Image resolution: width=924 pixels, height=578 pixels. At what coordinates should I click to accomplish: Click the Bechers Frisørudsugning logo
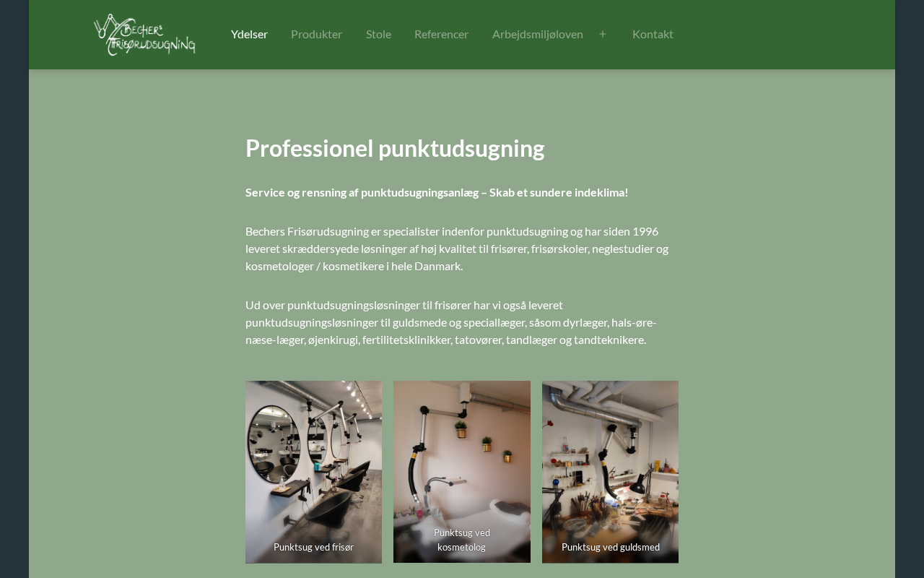(144, 34)
